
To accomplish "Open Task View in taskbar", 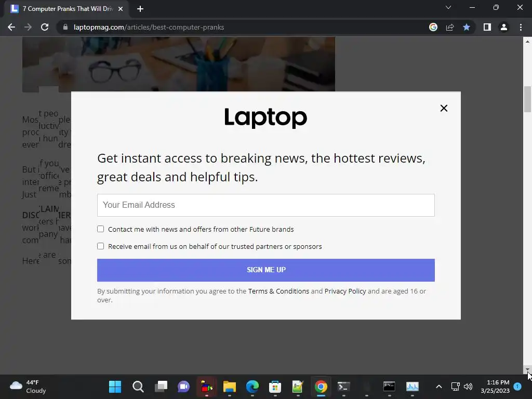I will (161, 387).
